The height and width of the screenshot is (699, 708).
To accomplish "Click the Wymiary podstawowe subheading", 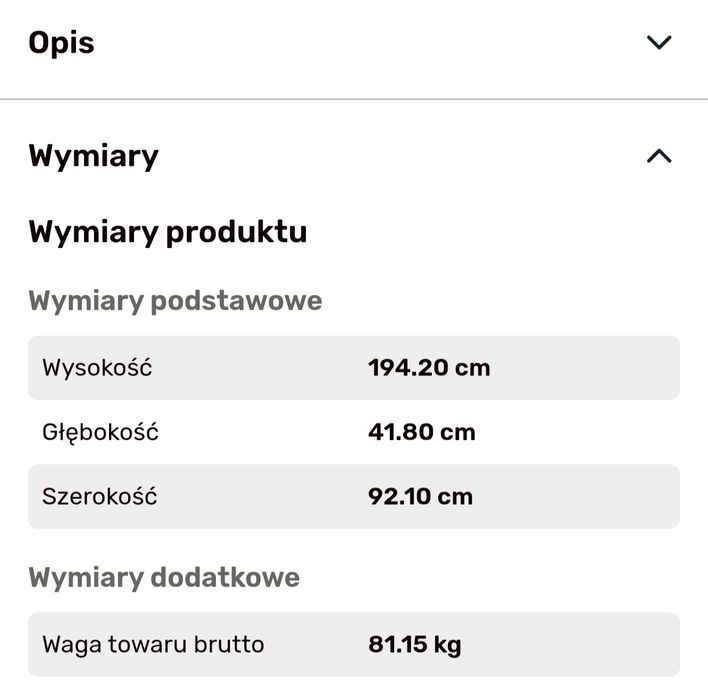I will [x=175, y=300].
